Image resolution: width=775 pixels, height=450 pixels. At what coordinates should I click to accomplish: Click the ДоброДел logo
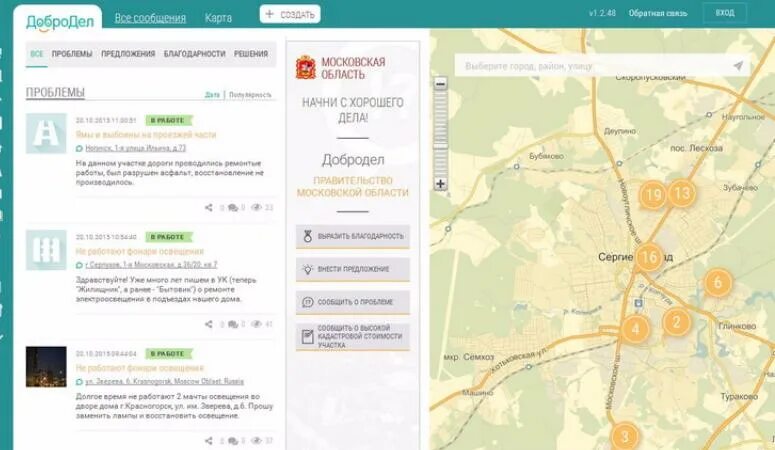coord(60,22)
